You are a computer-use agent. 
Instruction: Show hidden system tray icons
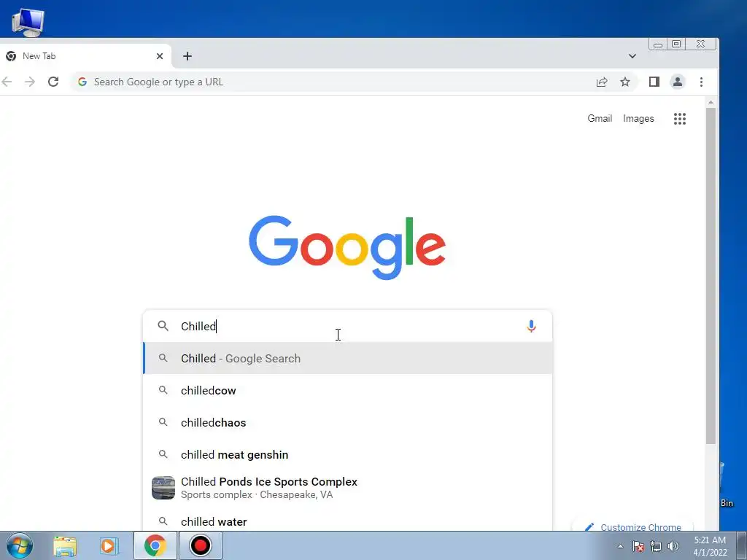(x=620, y=546)
